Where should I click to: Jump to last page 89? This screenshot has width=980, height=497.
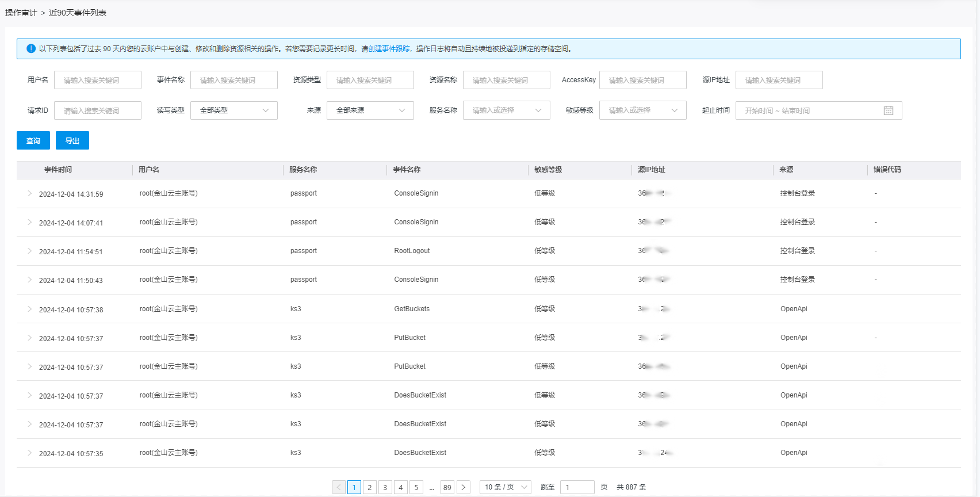pos(447,487)
